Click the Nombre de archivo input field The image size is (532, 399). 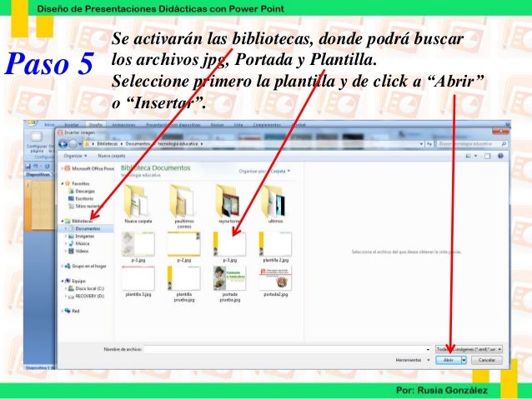point(287,349)
